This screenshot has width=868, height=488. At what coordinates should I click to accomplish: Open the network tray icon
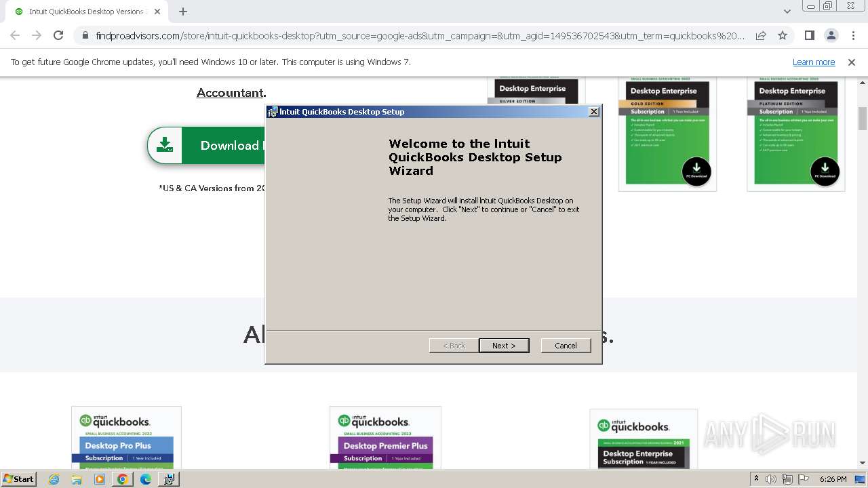(x=787, y=479)
